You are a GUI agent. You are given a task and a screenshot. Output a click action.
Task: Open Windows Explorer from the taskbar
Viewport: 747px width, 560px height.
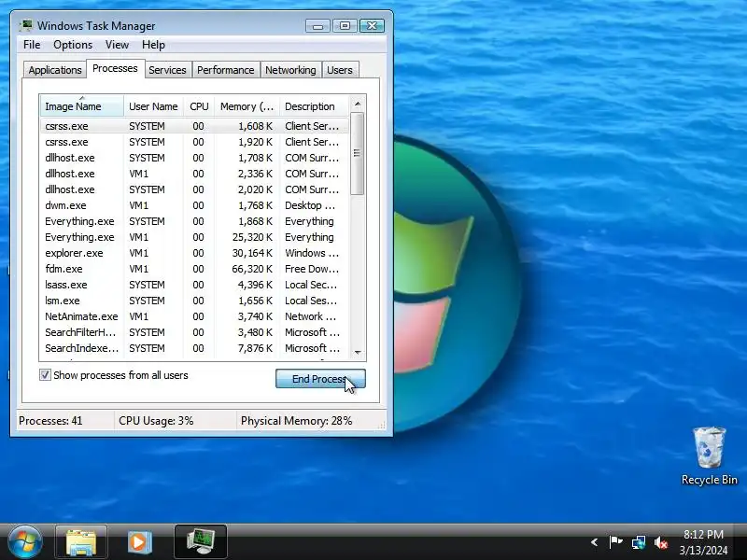tap(81, 542)
